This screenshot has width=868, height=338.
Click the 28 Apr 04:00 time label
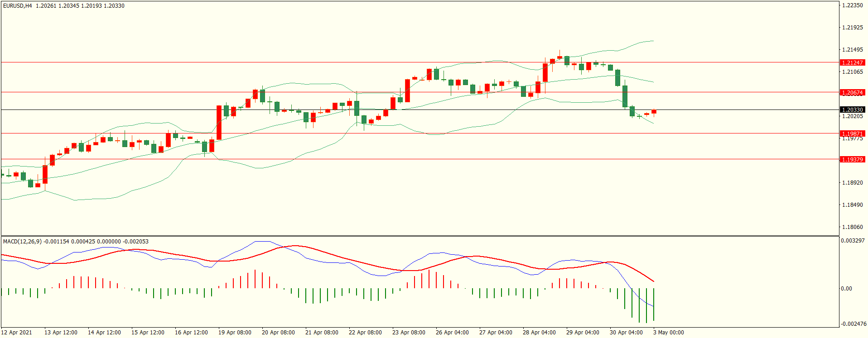(x=539, y=333)
